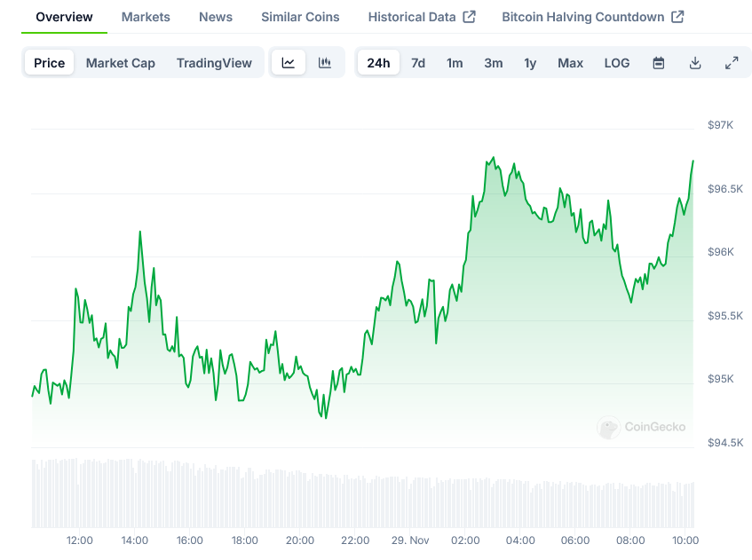Open the News tab
Screen dimensions: 752x560
coord(216,17)
